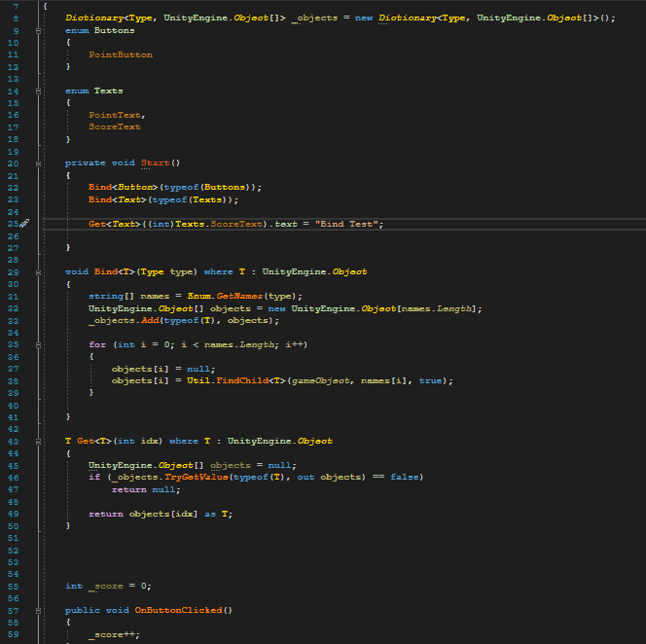Click line number 13 in the gutter
This screenshot has width=646, height=644.
(13, 79)
